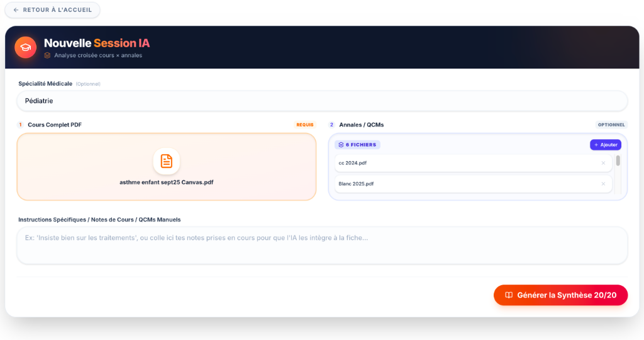Screen dimensions: 644x340
Task: Remove cc 2024.pdf with its X icon
Action: 603,163
